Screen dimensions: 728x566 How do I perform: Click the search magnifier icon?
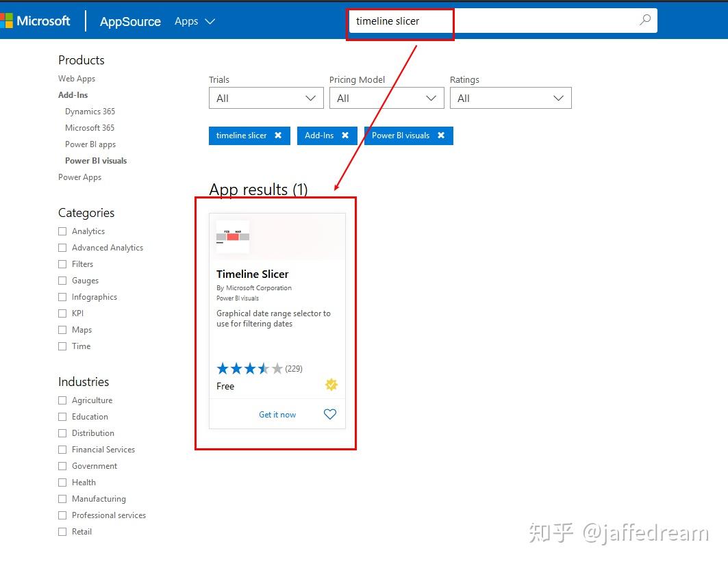tap(644, 21)
